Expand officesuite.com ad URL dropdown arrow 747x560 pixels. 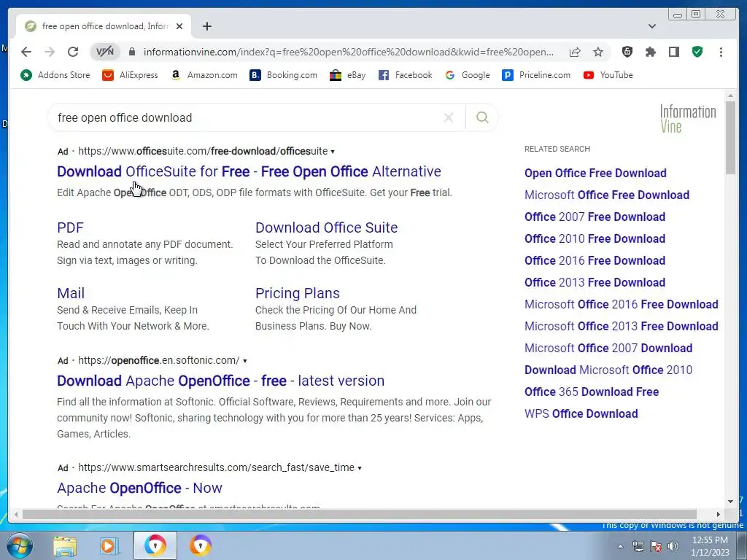click(x=333, y=152)
